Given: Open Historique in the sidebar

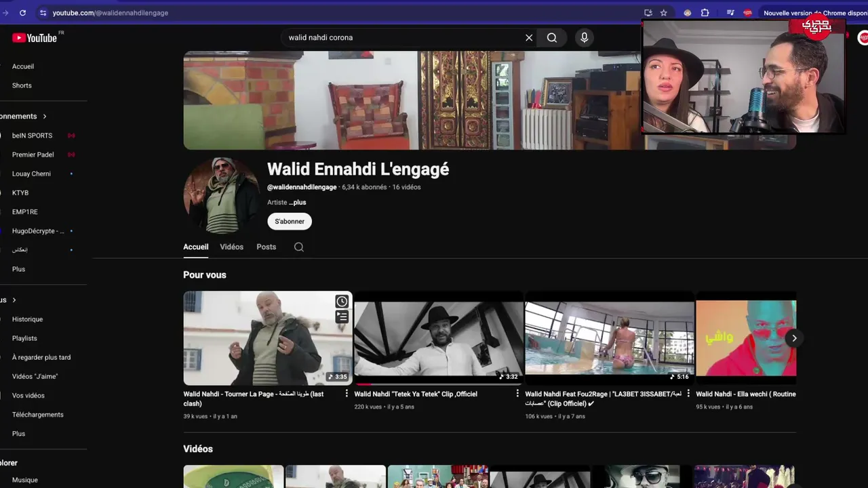Looking at the screenshot, I should tap(27, 319).
